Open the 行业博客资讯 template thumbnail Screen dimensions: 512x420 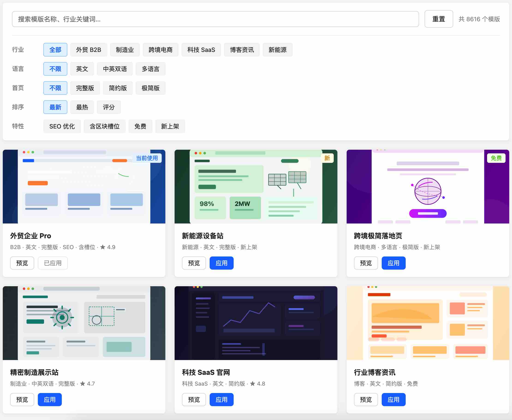coord(428,323)
